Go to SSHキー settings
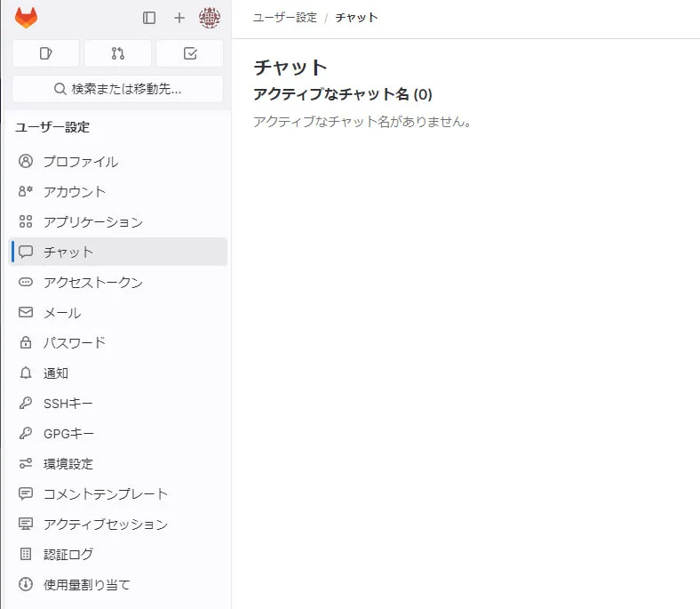Viewport: 700px width, 609px height. (68, 404)
